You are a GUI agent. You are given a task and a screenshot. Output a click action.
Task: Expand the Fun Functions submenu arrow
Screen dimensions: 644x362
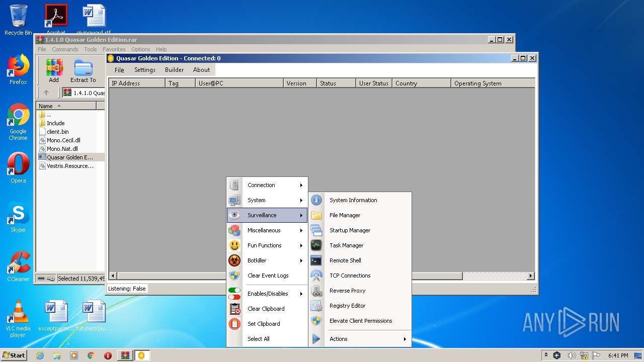click(x=301, y=245)
